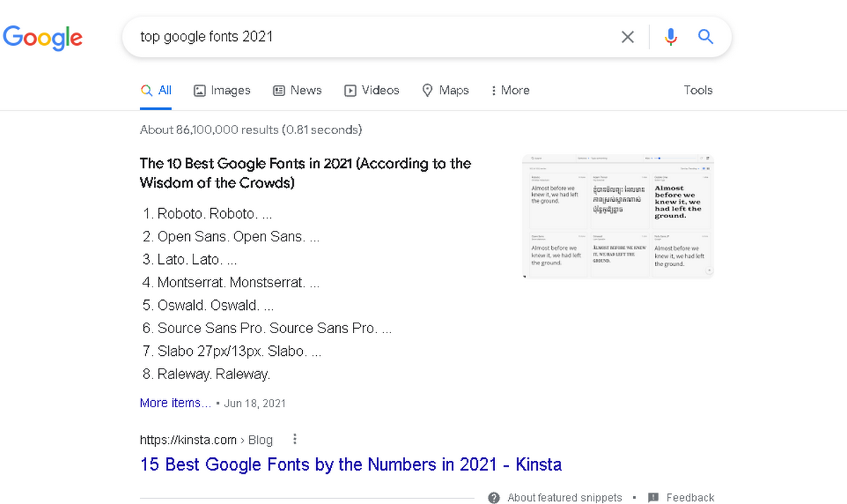The image size is (847, 504).
Task: Expand the More search categories menu
Action: 510,90
